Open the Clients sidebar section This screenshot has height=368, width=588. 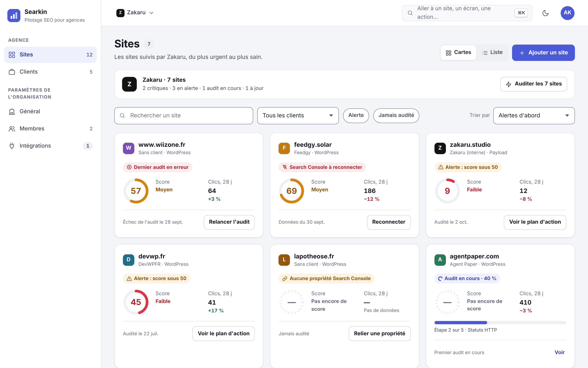point(50,72)
